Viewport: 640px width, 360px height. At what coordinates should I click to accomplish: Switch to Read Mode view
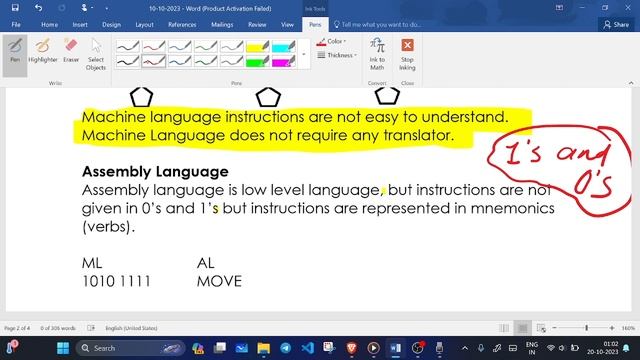pos(504,328)
